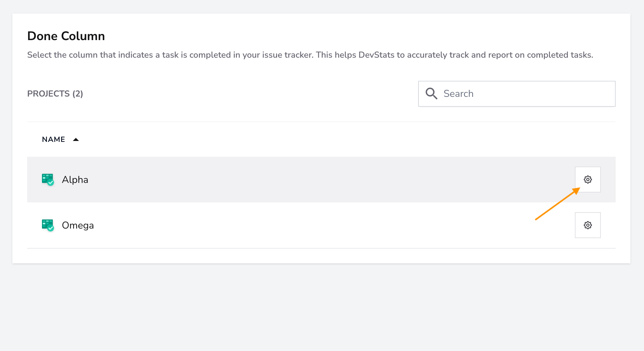Image resolution: width=644 pixels, height=351 pixels.
Task: Toggle sort arrow beside NAME header
Action: pos(76,140)
